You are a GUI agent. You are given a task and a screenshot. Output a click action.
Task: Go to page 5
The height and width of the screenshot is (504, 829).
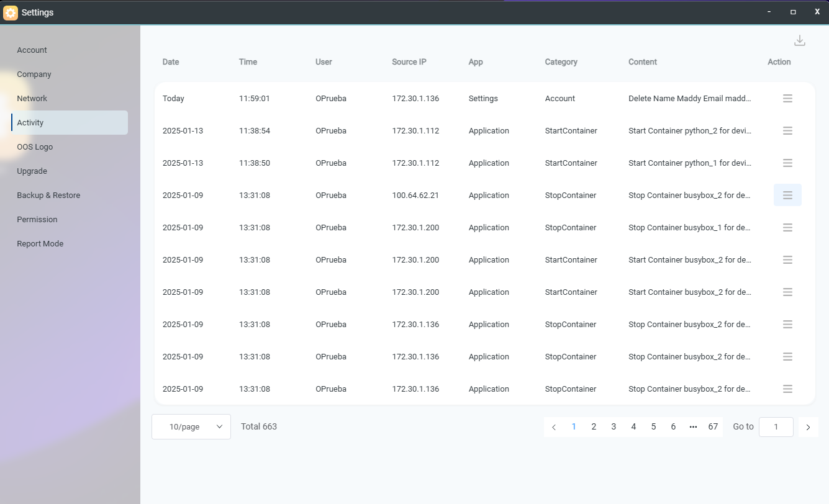tap(653, 426)
